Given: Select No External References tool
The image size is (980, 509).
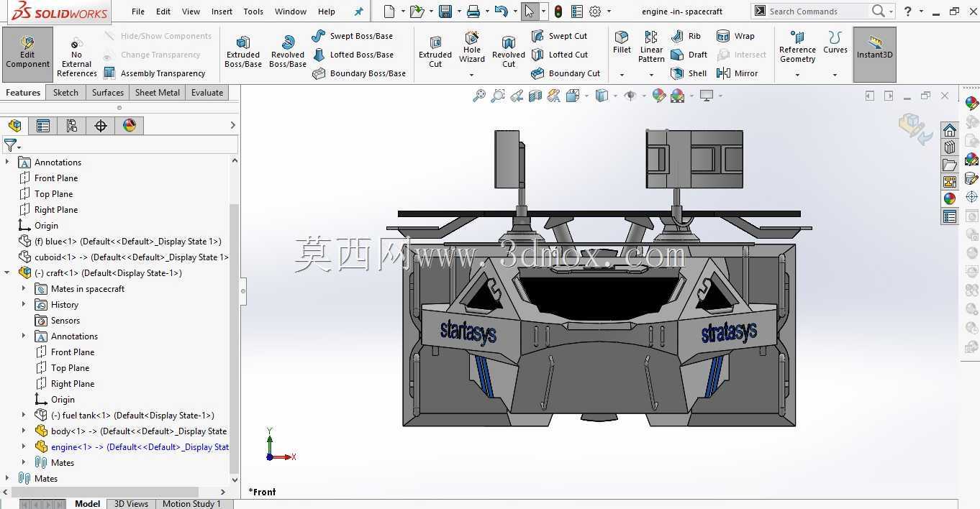Looking at the screenshot, I should (x=76, y=58).
